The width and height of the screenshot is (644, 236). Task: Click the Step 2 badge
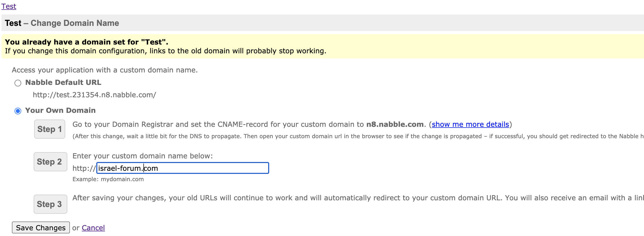50,162
